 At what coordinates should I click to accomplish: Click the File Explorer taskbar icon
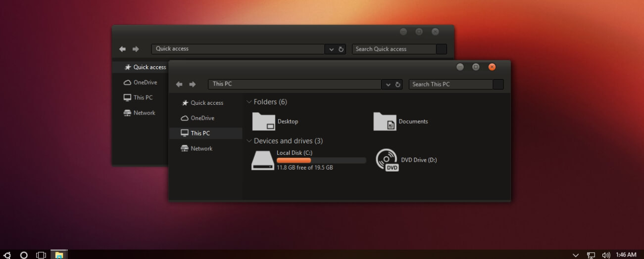(x=59, y=255)
